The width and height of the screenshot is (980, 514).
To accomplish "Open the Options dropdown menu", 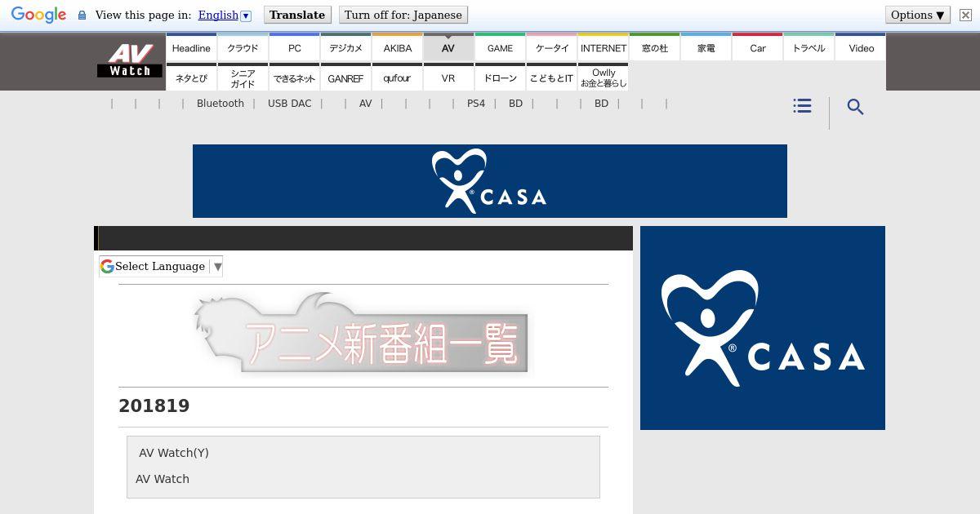I will coord(918,15).
